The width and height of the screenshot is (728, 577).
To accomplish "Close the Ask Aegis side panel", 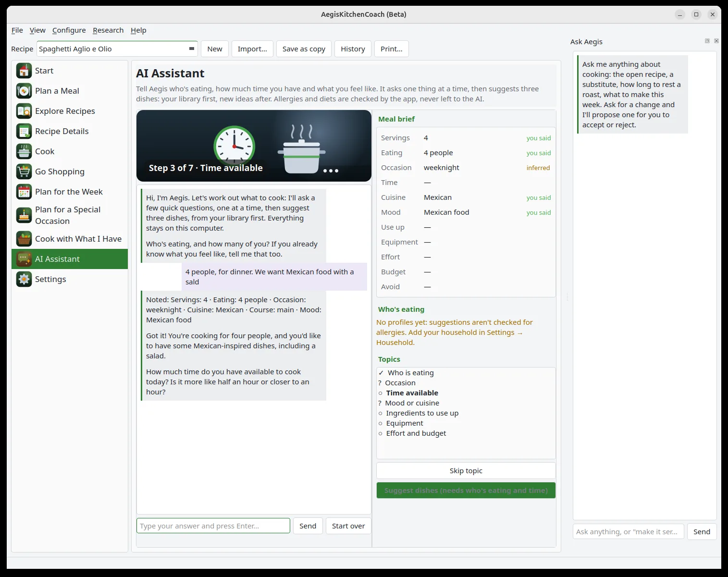I will (x=716, y=41).
